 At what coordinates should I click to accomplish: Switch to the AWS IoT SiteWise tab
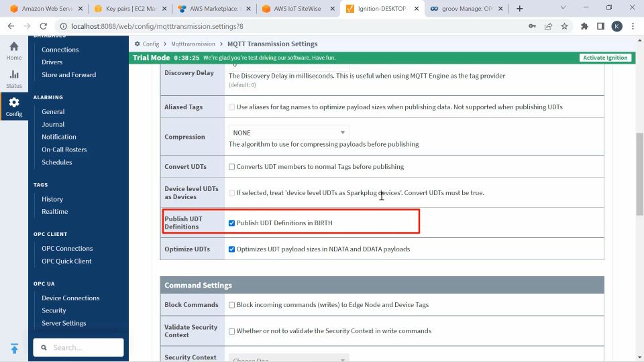(297, 9)
